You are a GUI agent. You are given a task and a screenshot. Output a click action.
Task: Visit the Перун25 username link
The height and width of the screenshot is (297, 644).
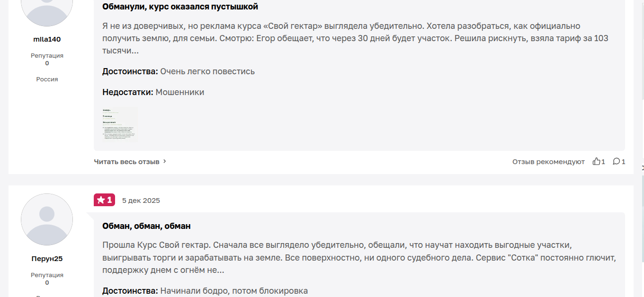47,259
